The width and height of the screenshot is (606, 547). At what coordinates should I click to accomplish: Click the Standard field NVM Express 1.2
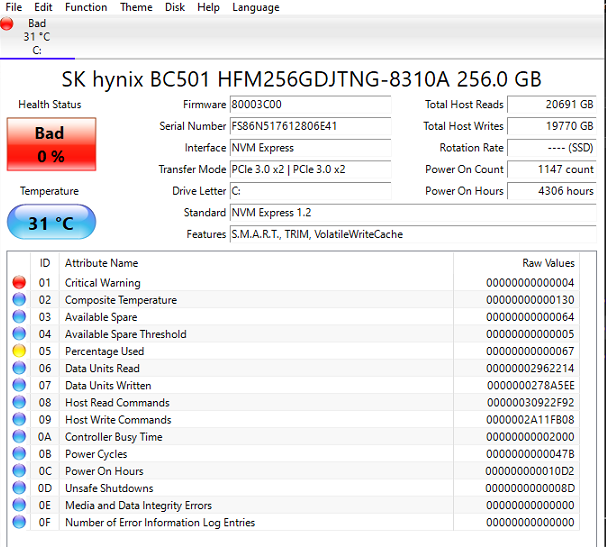coord(413,213)
